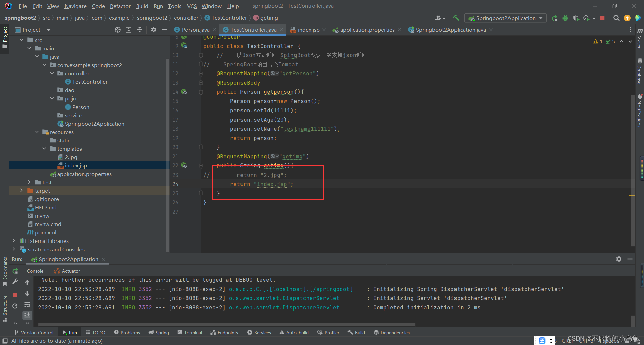
Task: Click the gutter run icon on line 14
Action: click(x=184, y=92)
